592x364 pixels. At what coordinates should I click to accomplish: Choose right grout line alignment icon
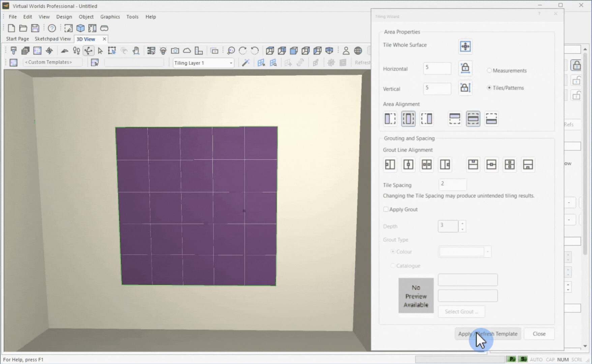445,164
